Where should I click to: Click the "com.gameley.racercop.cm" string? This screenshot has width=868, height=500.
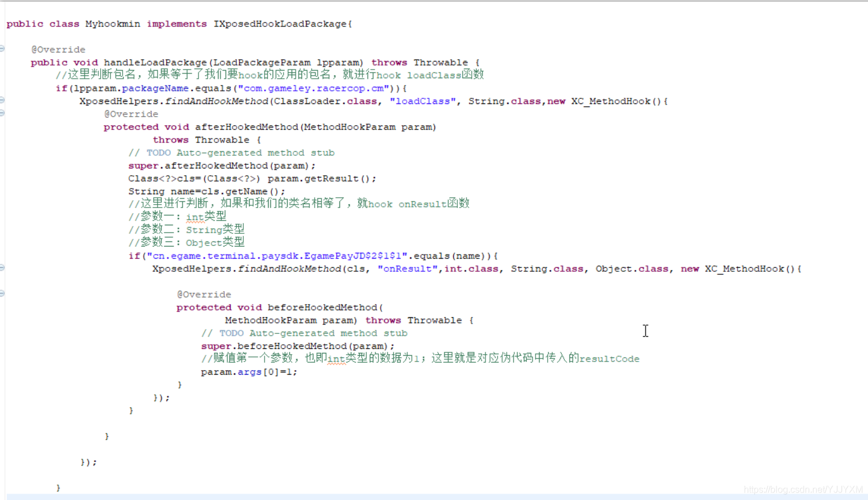coord(313,89)
